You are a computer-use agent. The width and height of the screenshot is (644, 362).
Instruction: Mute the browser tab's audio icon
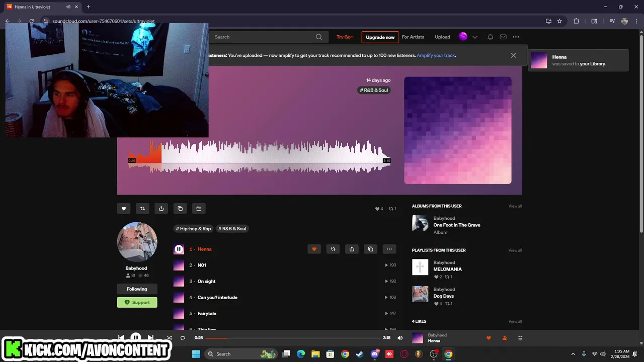click(68, 7)
